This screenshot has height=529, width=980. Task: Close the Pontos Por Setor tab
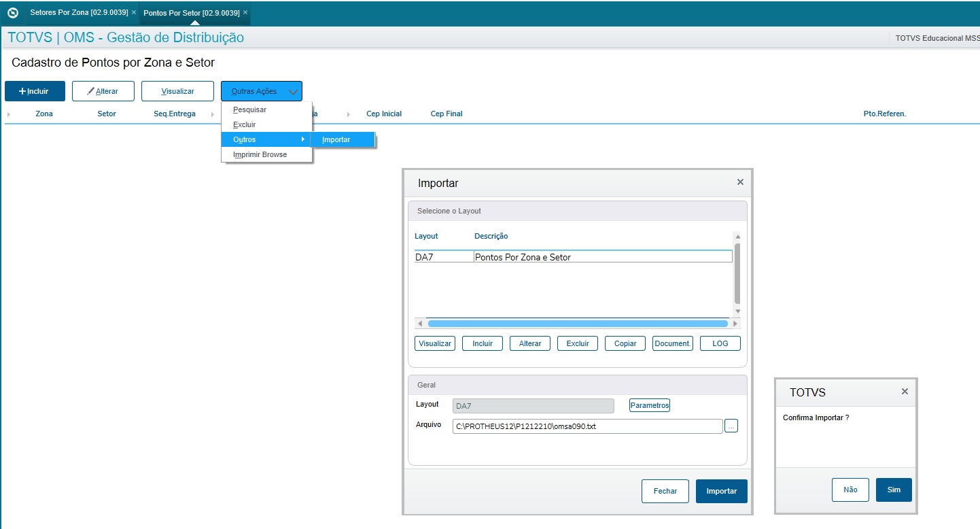pyautogui.click(x=245, y=13)
